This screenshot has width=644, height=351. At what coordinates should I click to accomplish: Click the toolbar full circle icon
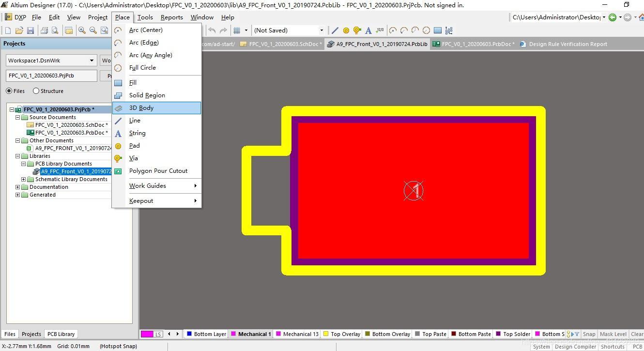tap(426, 31)
